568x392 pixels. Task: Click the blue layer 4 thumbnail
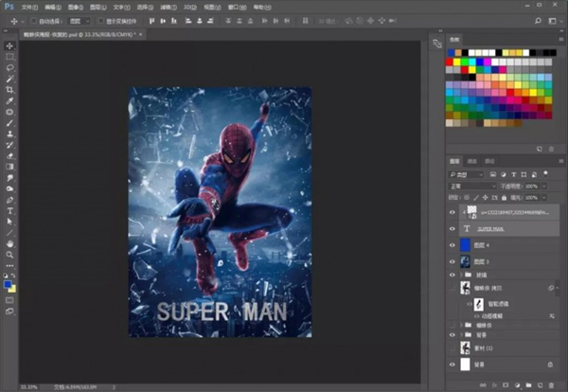point(466,244)
